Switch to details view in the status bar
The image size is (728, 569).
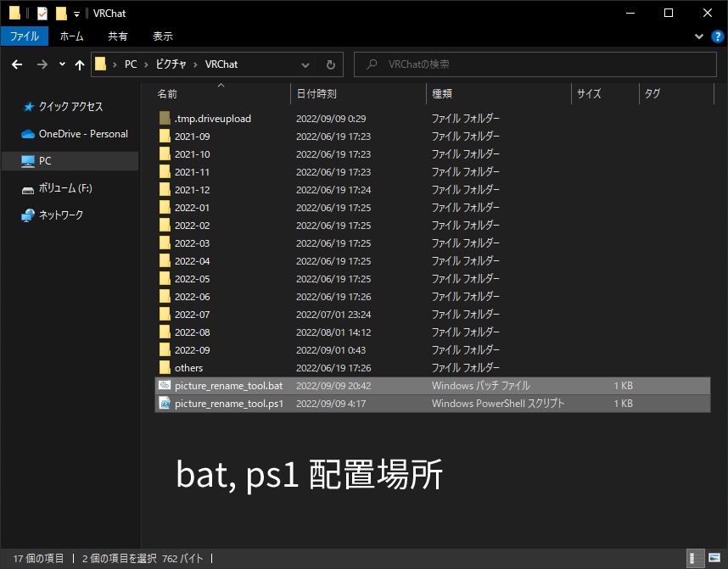click(694, 560)
